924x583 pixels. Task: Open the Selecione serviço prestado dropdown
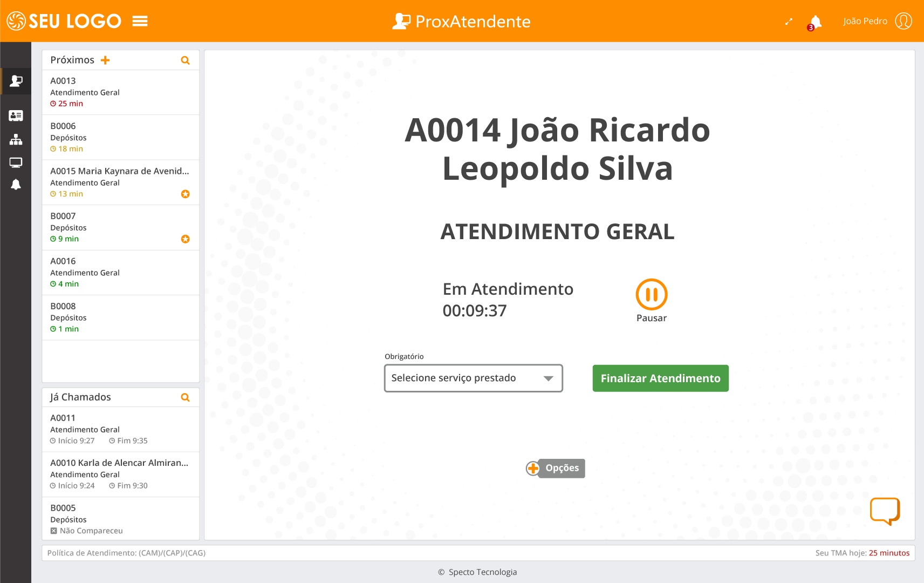[x=474, y=378]
